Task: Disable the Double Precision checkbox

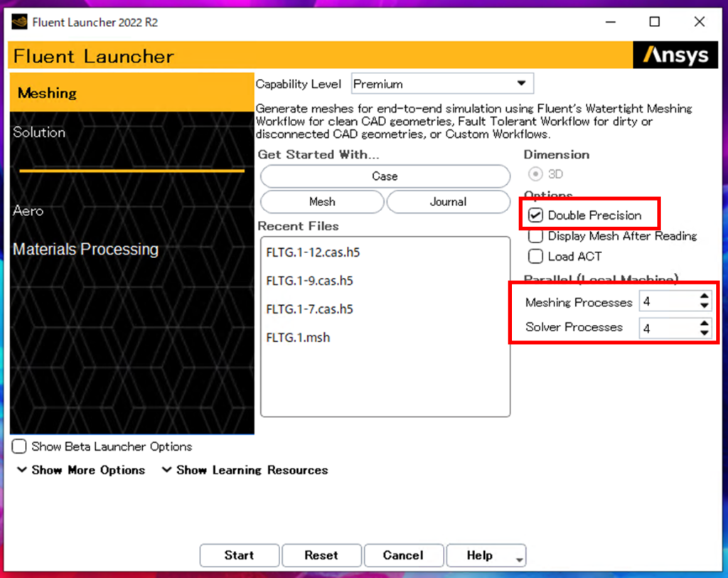Action: click(x=535, y=215)
